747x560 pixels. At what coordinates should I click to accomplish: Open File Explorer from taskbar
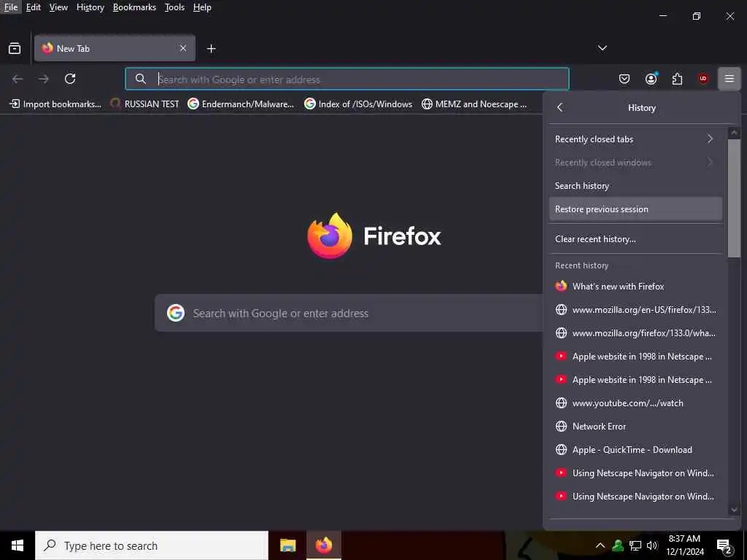[287, 545]
